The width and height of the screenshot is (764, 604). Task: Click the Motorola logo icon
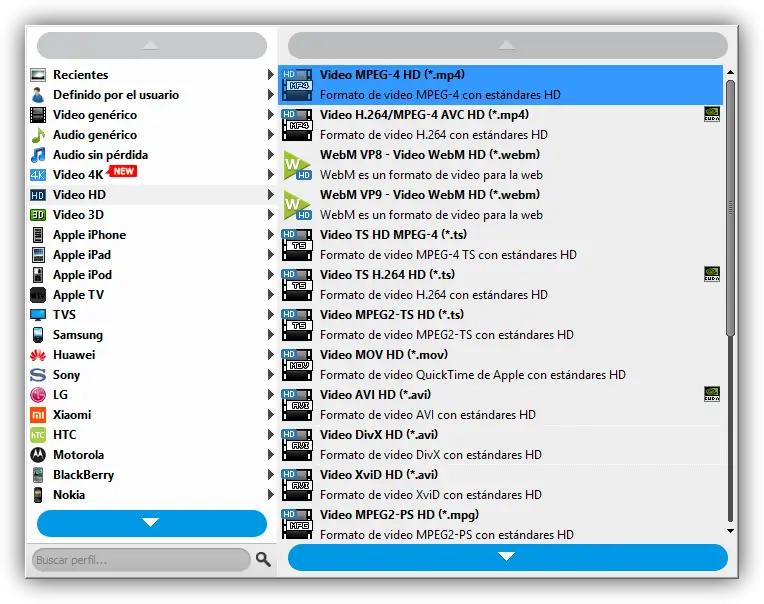[x=38, y=454]
